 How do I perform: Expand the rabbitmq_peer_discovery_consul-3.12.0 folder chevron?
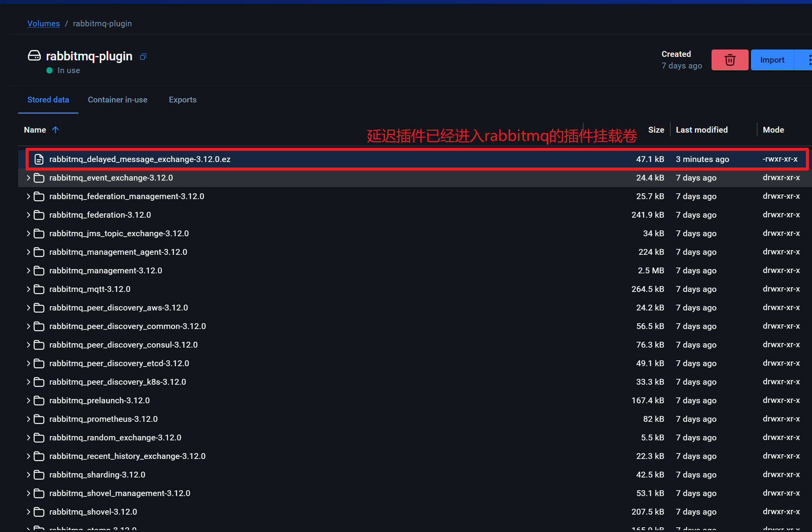(28, 345)
